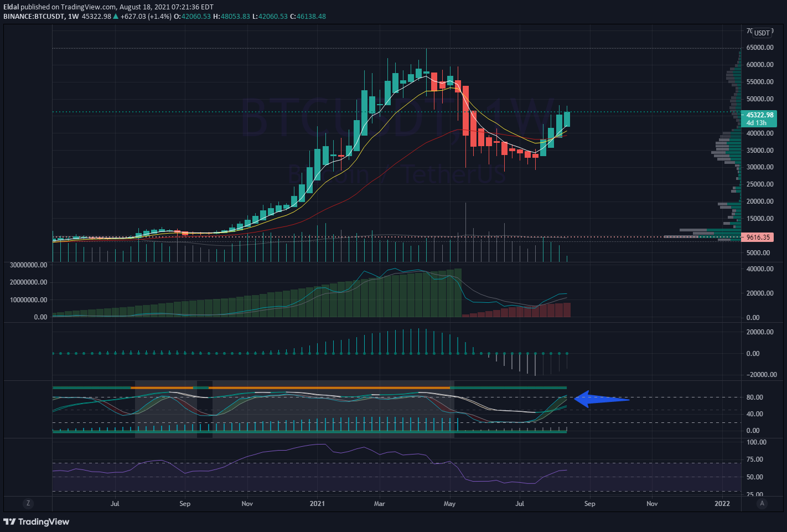Click the 25000.00 price axis label
Screen dimensions: 787x532
(x=760, y=184)
